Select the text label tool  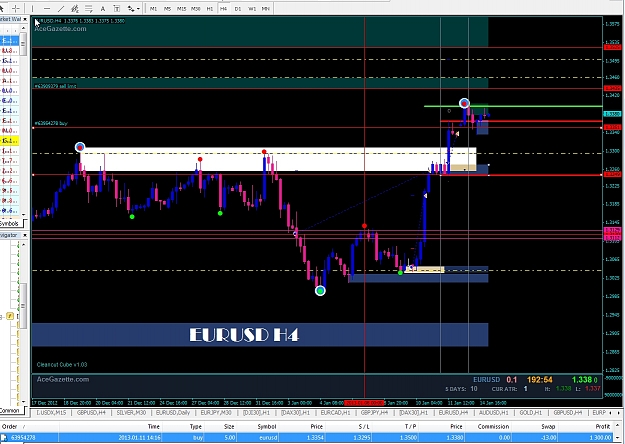(x=117, y=8)
